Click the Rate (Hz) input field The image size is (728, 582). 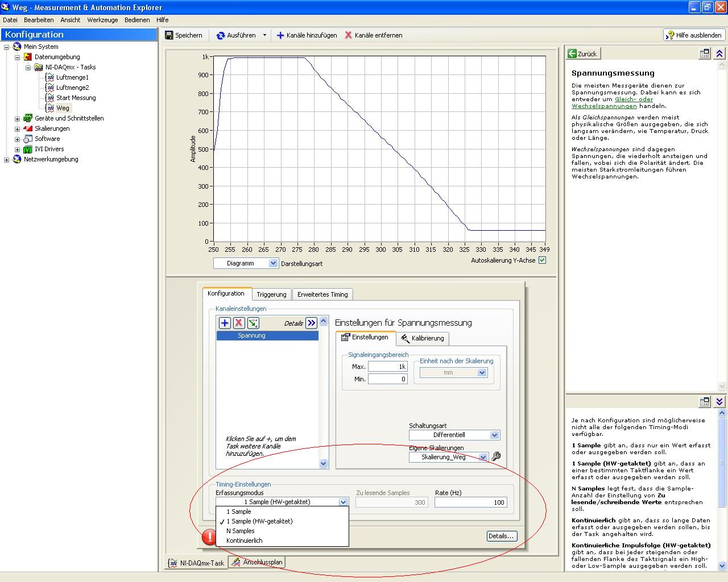(470, 502)
